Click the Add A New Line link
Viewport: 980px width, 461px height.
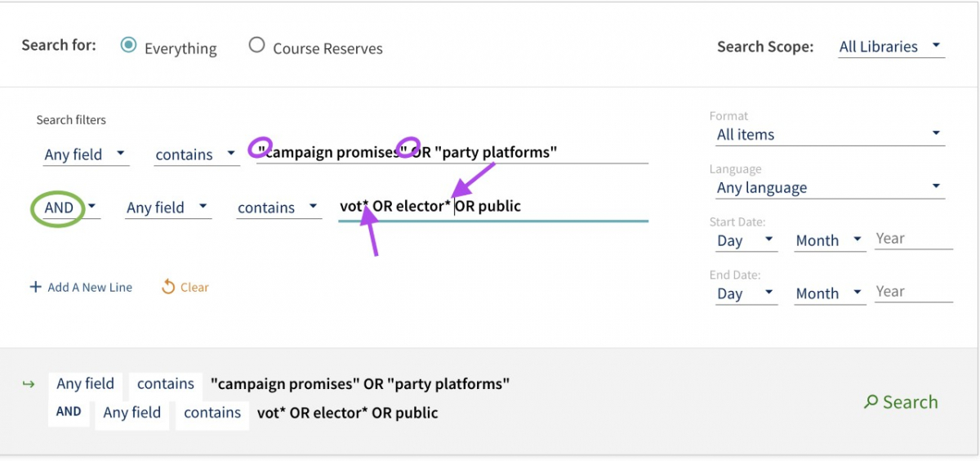(x=80, y=287)
